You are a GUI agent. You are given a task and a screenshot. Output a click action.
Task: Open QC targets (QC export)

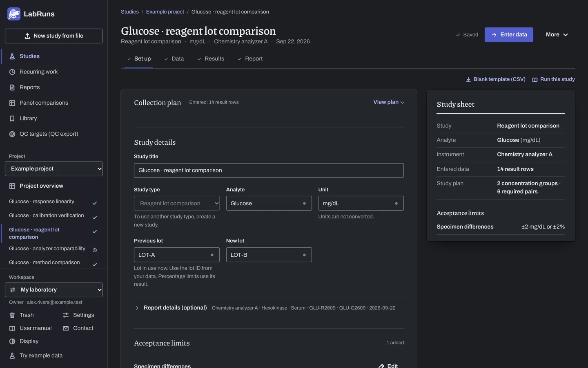click(44, 134)
